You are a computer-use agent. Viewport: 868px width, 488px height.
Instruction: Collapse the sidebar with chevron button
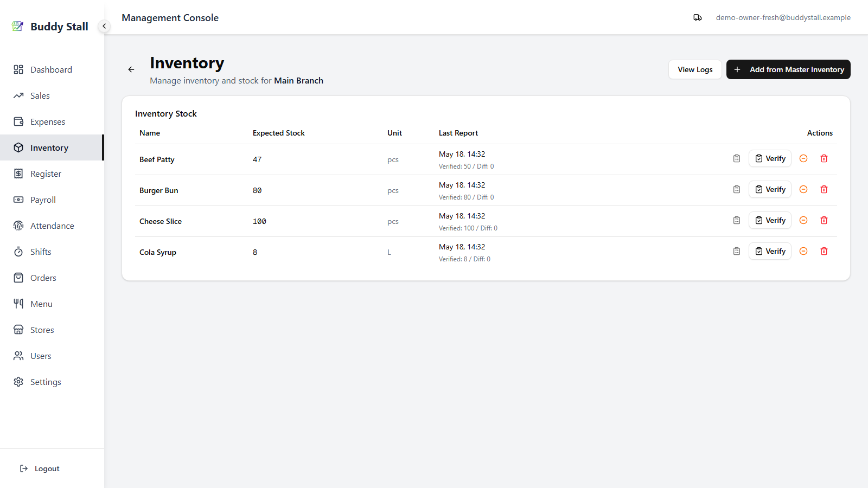click(x=104, y=26)
